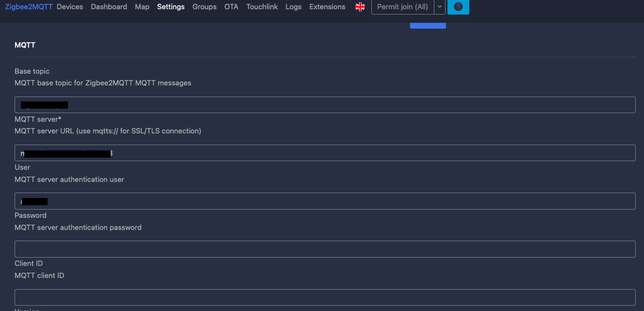The height and width of the screenshot is (311, 644).
Task: Focus the MQTT User input field
Action: [325, 201]
